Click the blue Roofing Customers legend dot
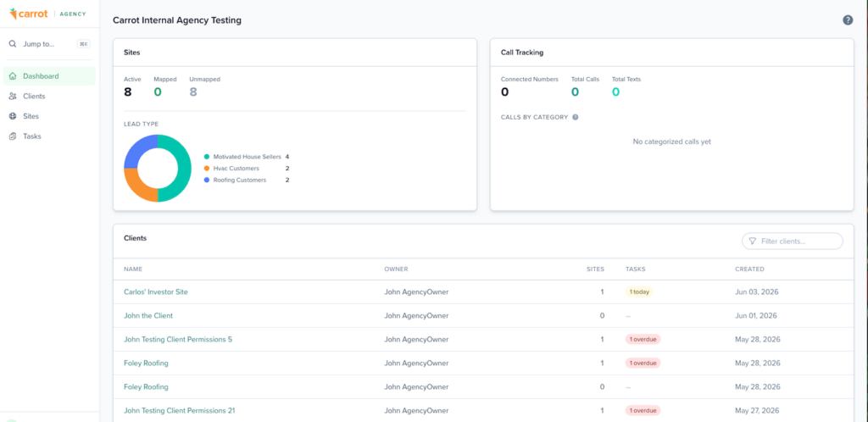The image size is (868, 422). click(x=207, y=180)
